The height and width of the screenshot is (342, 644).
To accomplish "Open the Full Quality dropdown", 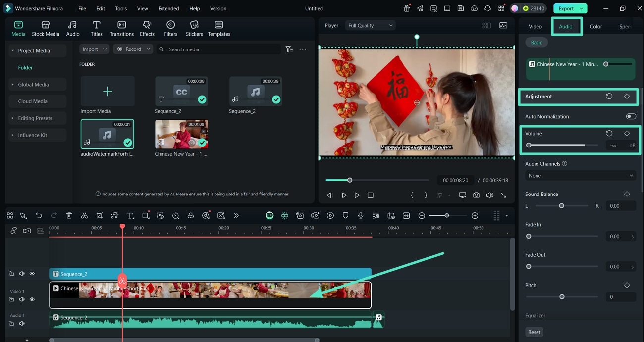I will 370,25.
